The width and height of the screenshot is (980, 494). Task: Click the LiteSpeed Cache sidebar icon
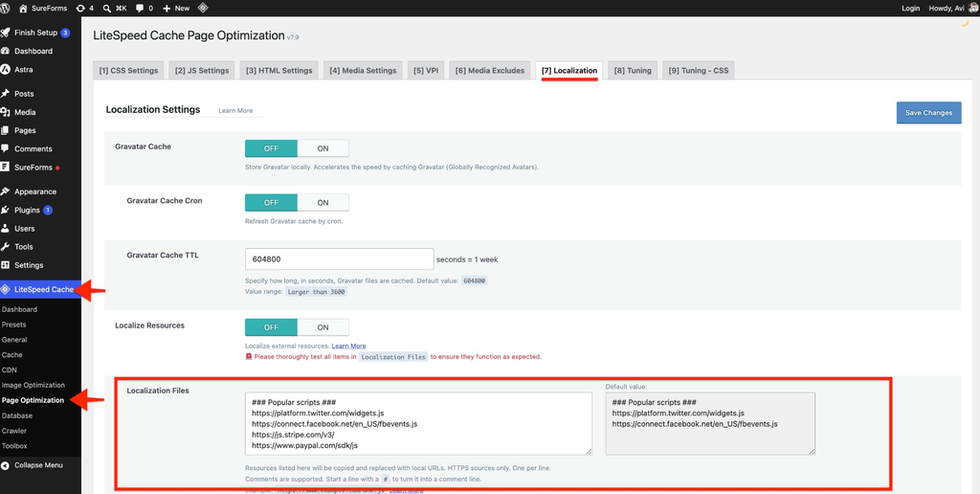pos(6,289)
